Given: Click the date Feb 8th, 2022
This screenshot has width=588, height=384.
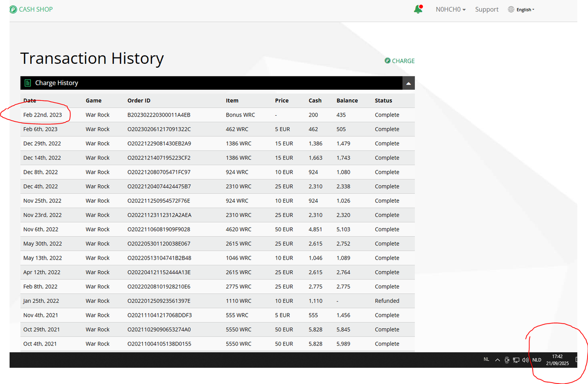Looking at the screenshot, I should [40, 287].
